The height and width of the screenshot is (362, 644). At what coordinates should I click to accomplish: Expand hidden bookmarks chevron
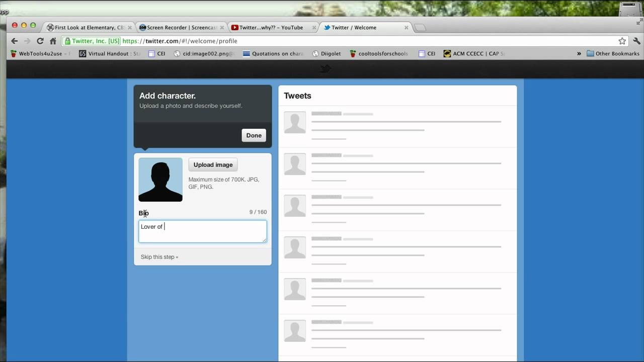579,54
